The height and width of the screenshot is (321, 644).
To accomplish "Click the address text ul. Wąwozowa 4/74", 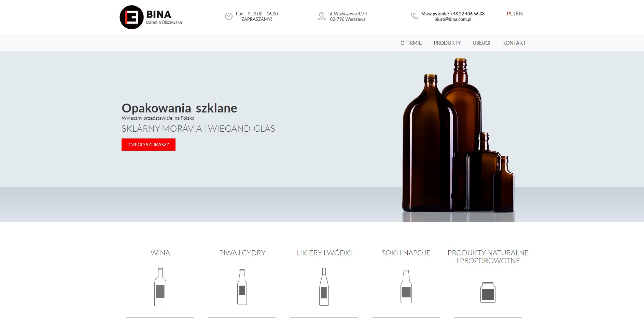I will click(348, 14).
